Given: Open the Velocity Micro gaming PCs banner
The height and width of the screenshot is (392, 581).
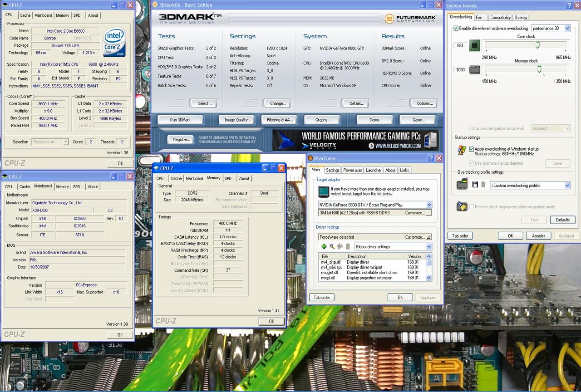Looking at the screenshot, I should (x=356, y=140).
